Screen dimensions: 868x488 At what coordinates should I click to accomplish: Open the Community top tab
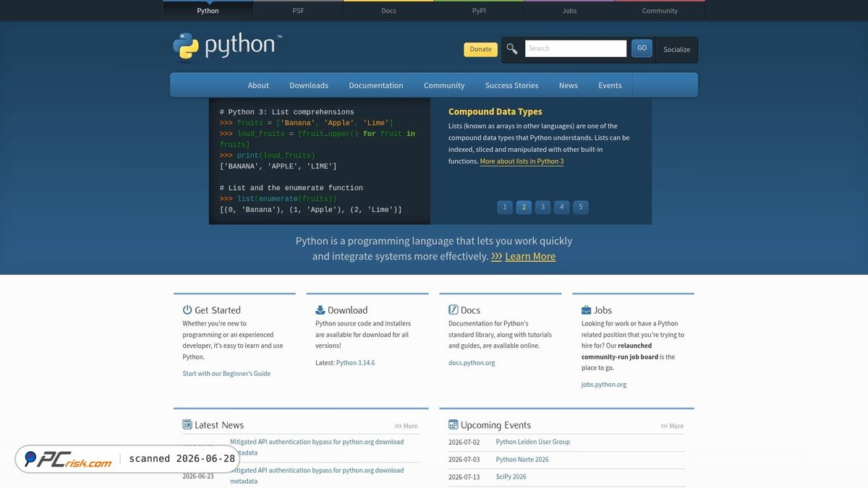pos(660,11)
